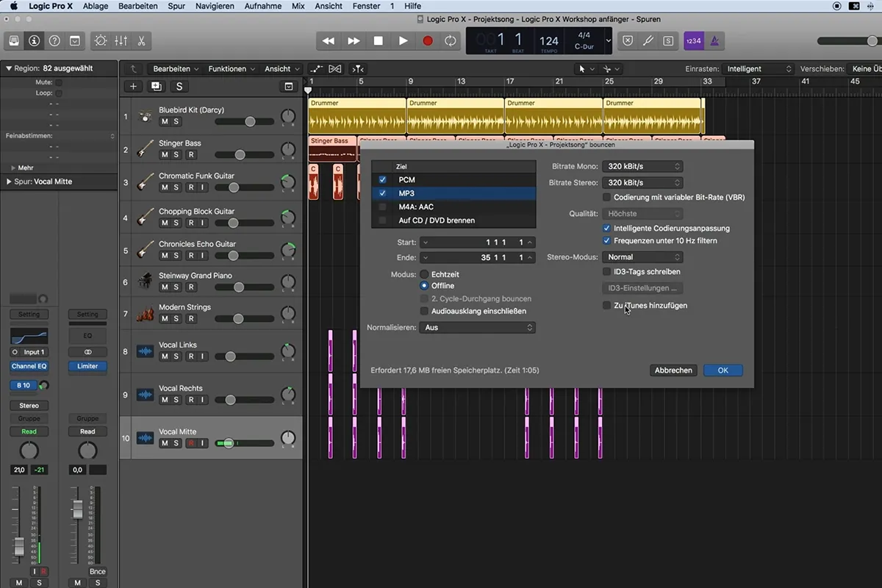Toggle the Flex bowtie icon
Image resolution: width=882 pixels, height=588 pixels.
coord(335,69)
